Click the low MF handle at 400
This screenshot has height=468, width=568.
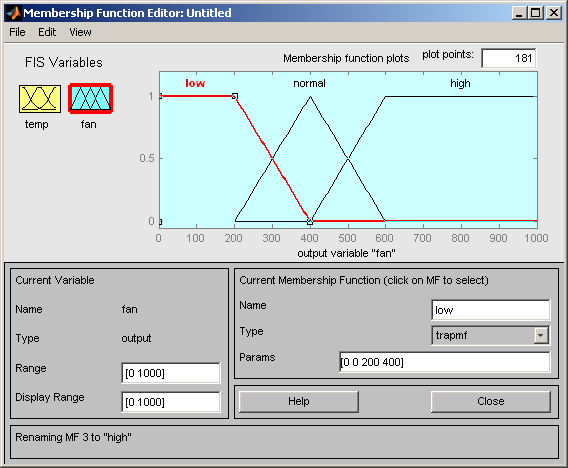pyautogui.click(x=310, y=221)
